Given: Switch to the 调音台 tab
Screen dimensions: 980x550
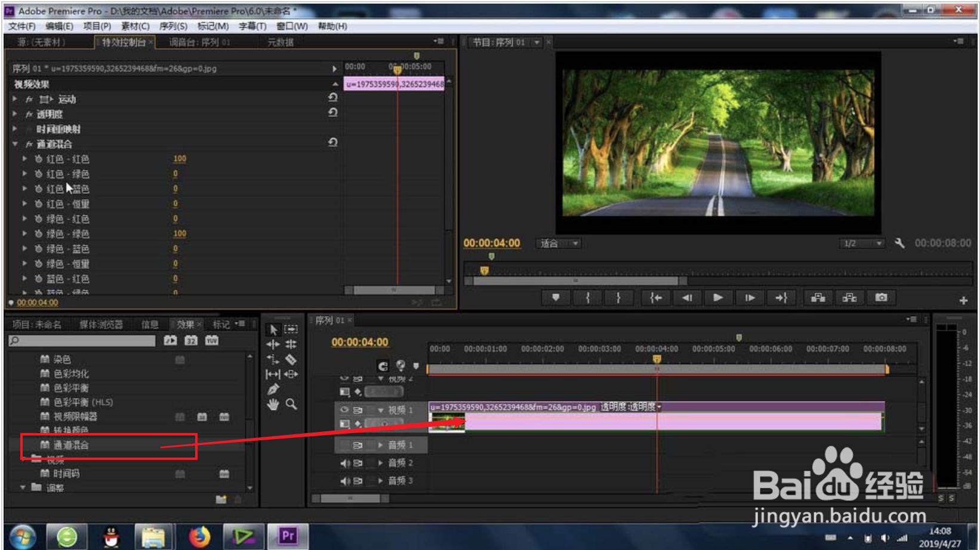Looking at the screenshot, I should (199, 42).
